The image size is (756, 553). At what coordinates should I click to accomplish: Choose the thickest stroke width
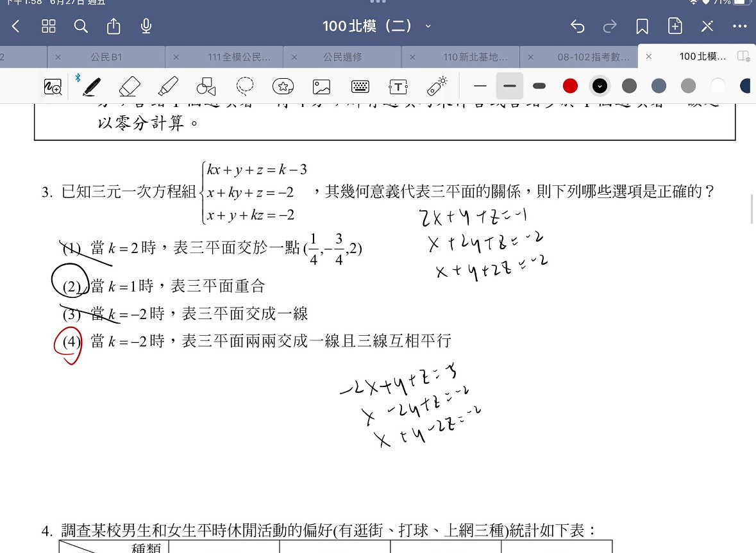539,87
